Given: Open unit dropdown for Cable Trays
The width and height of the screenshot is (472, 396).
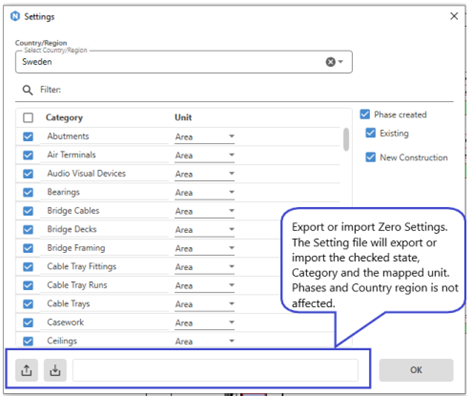Looking at the screenshot, I should coord(232,304).
